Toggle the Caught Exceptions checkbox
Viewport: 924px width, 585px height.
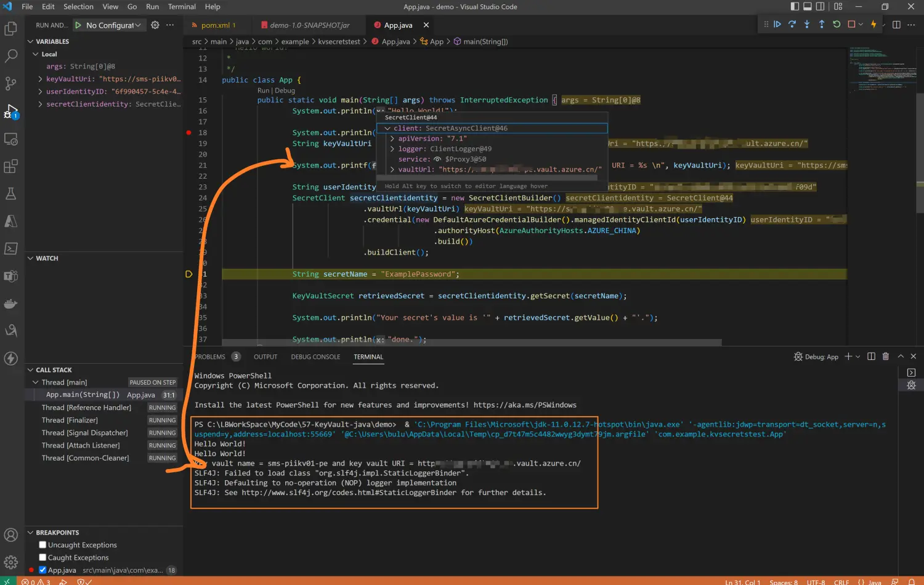pyautogui.click(x=43, y=557)
